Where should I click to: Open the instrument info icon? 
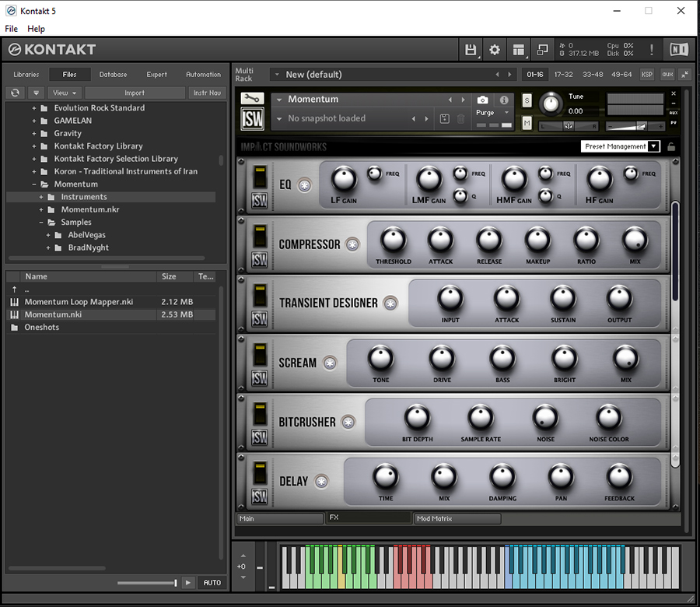pyautogui.click(x=504, y=100)
